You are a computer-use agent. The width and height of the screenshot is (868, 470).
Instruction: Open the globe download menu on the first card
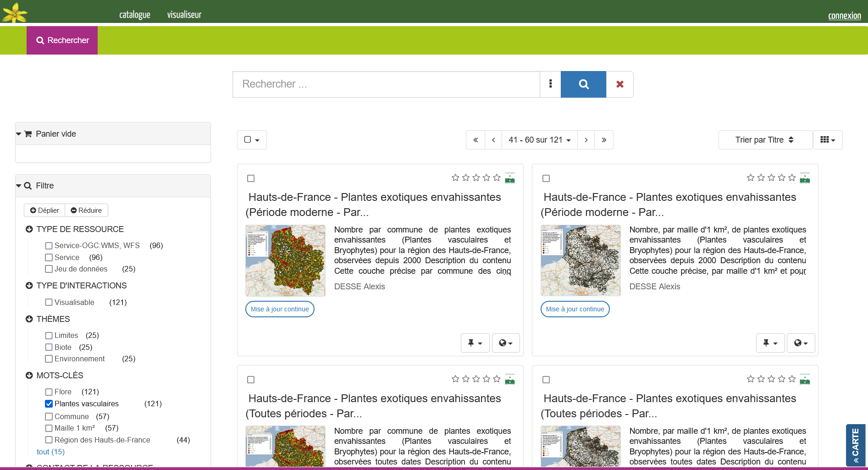pos(506,343)
